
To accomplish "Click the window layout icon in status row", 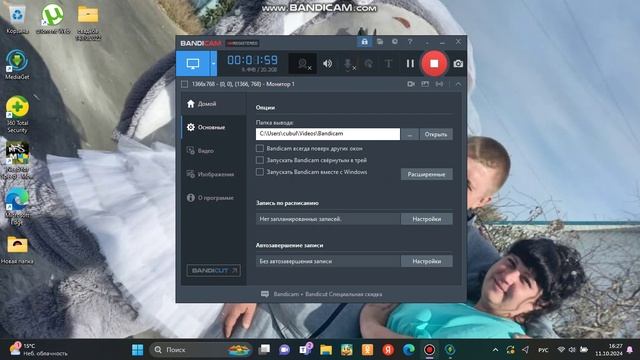I will pyautogui.click(x=425, y=84).
